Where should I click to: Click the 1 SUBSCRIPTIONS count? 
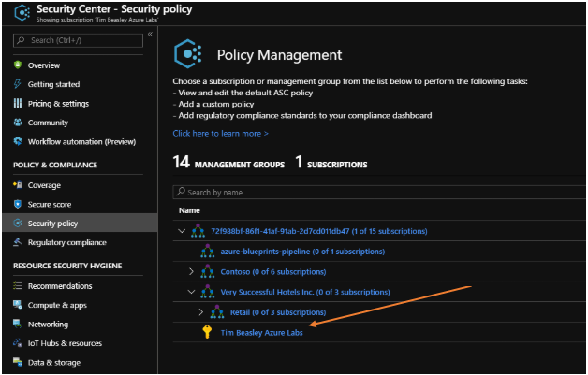pos(331,162)
